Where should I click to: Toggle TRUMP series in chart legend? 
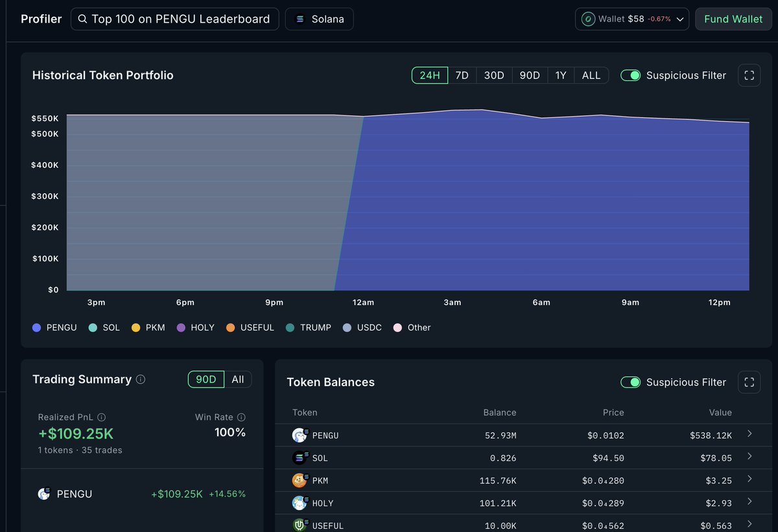pyautogui.click(x=308, y=328)
